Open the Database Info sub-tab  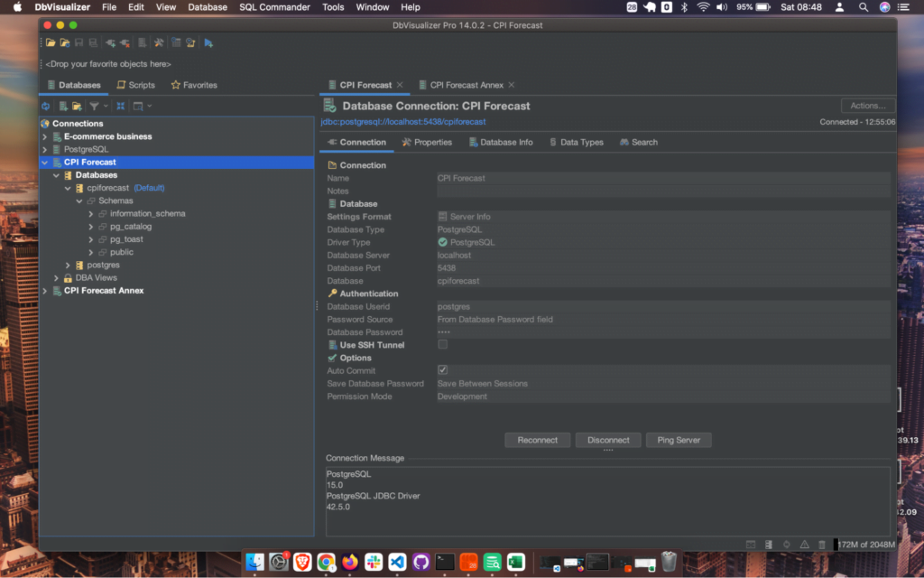(x=501, y=142)
